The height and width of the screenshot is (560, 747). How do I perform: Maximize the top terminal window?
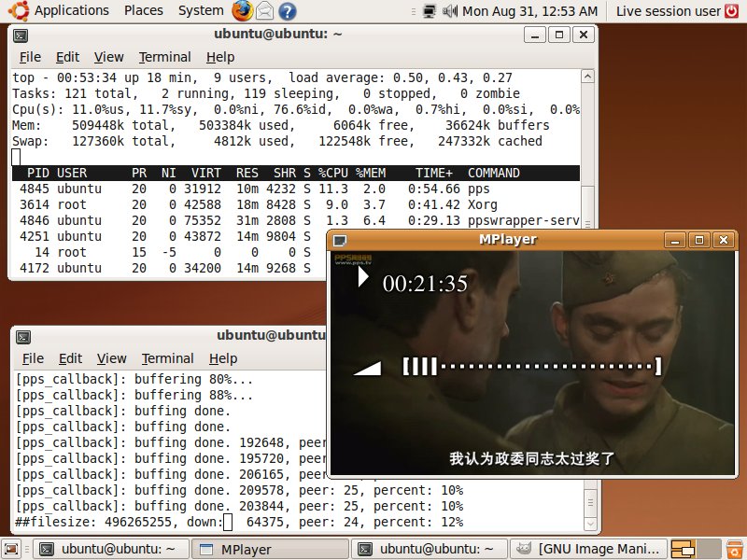pos(559,35)
